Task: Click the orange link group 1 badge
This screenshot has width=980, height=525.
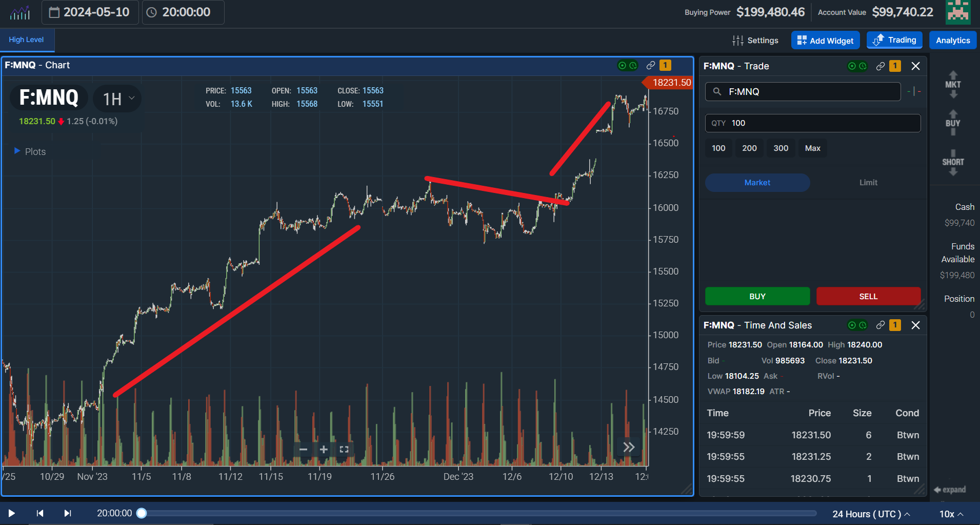Action: [665, 65]
